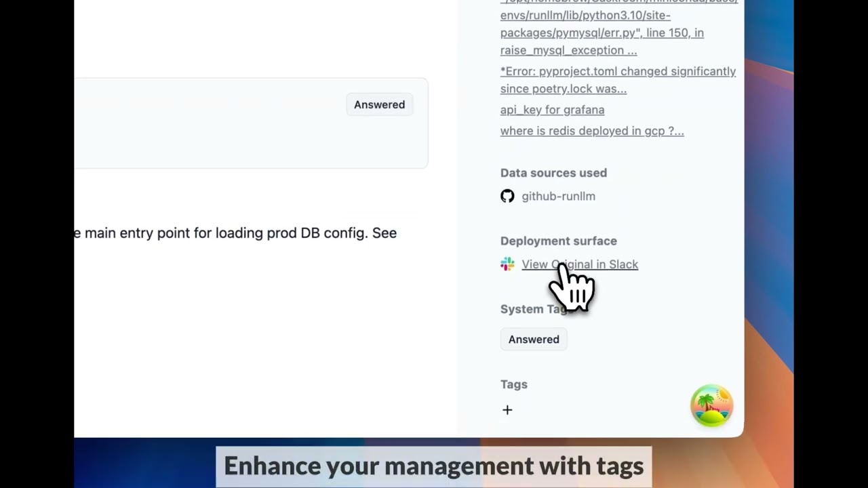Click the Tags section heading

pyautogui.click(x=514, y=384)
